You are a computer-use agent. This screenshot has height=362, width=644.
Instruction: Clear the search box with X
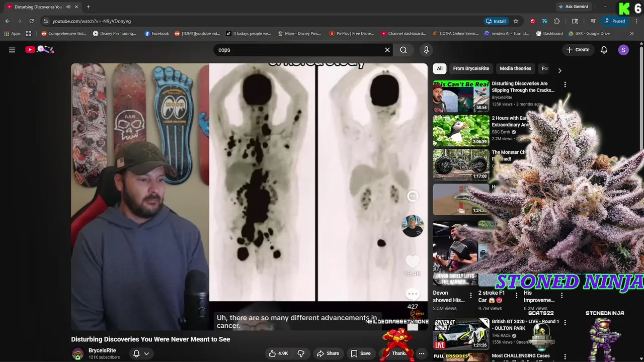point(387,50)
